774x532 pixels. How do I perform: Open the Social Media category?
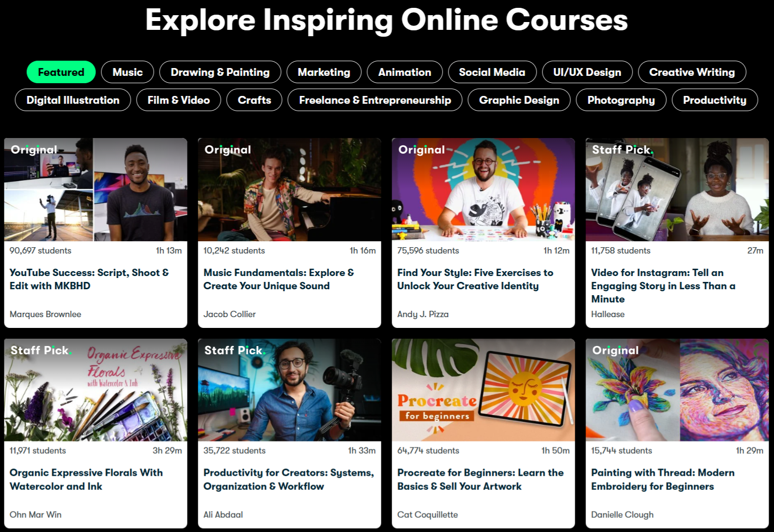point(492,72)
